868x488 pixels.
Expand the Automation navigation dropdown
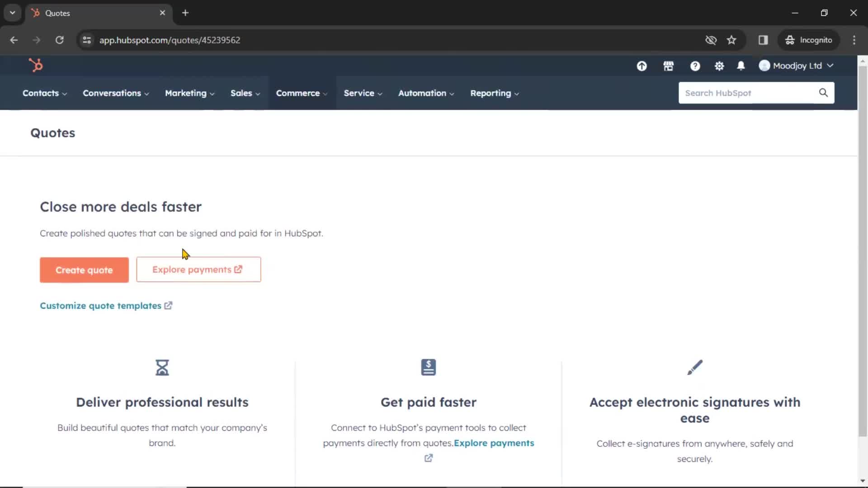tap(426, 93)
